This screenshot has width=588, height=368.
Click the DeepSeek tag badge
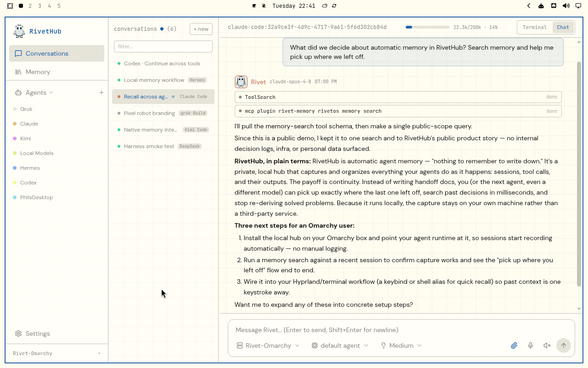tap(190, 146)
